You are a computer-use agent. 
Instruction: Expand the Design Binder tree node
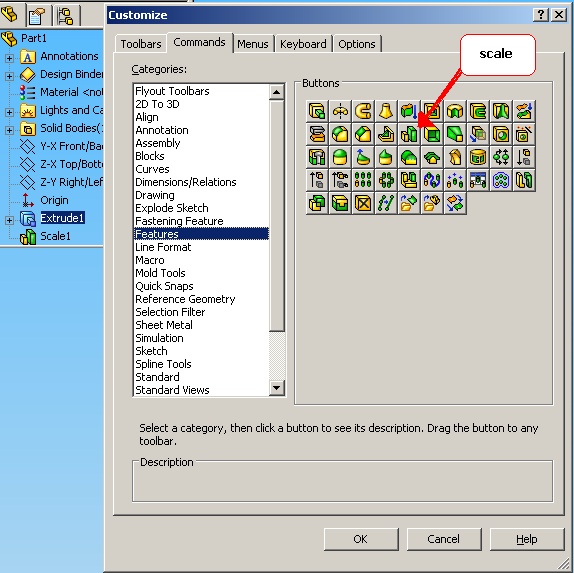pos(10,76)
